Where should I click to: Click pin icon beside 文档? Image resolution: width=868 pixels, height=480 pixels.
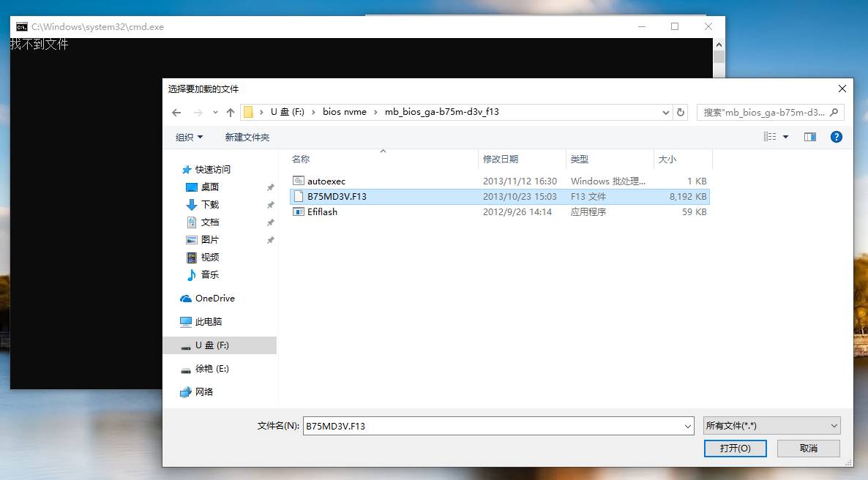270,222
